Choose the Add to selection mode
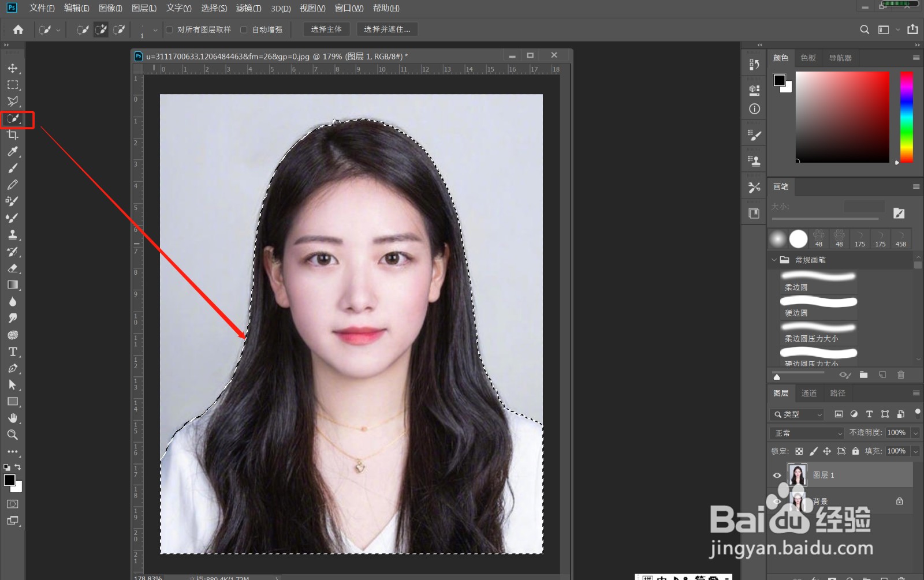The image size is (924, 580). tap(101, 29)
